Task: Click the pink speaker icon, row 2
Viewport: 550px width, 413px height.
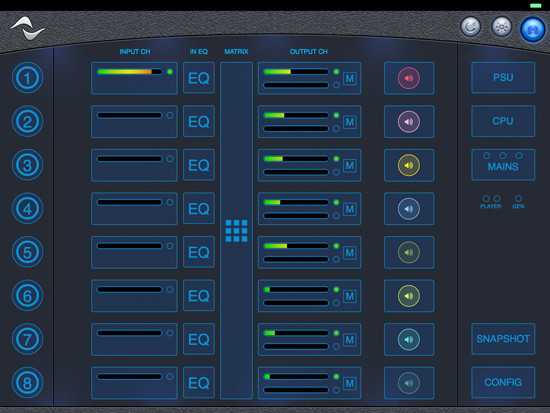Action: click(409, 121)
